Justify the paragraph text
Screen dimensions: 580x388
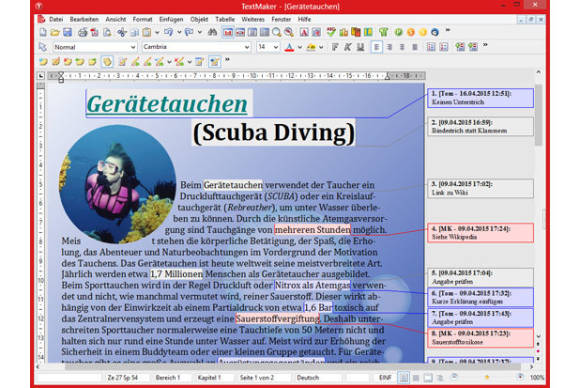point(415,47)
